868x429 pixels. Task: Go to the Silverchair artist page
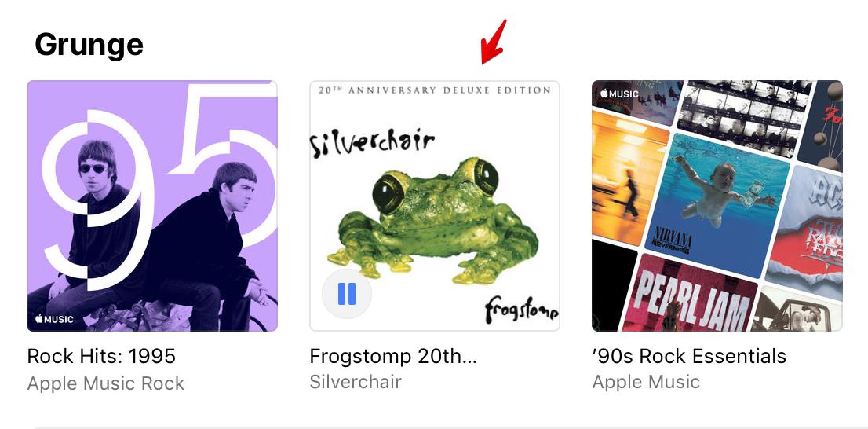coord(356,382)
